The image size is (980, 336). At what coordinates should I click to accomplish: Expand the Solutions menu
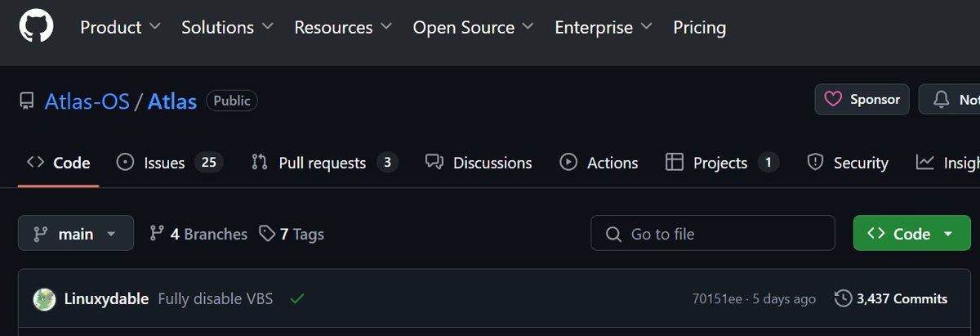click(228, 28)
